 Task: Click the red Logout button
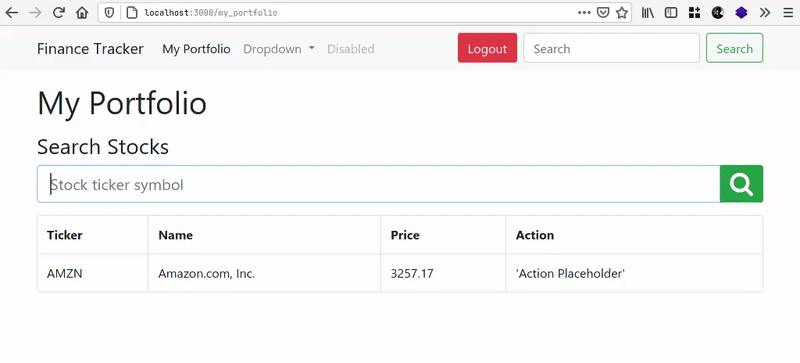point(487,48)
